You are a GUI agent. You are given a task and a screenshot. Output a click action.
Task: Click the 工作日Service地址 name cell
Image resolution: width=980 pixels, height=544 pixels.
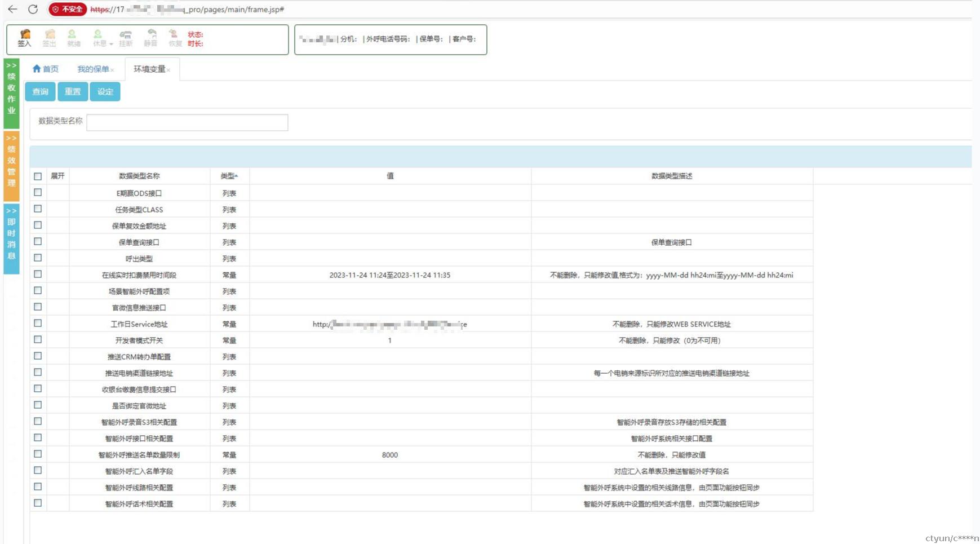coord(139,324)
